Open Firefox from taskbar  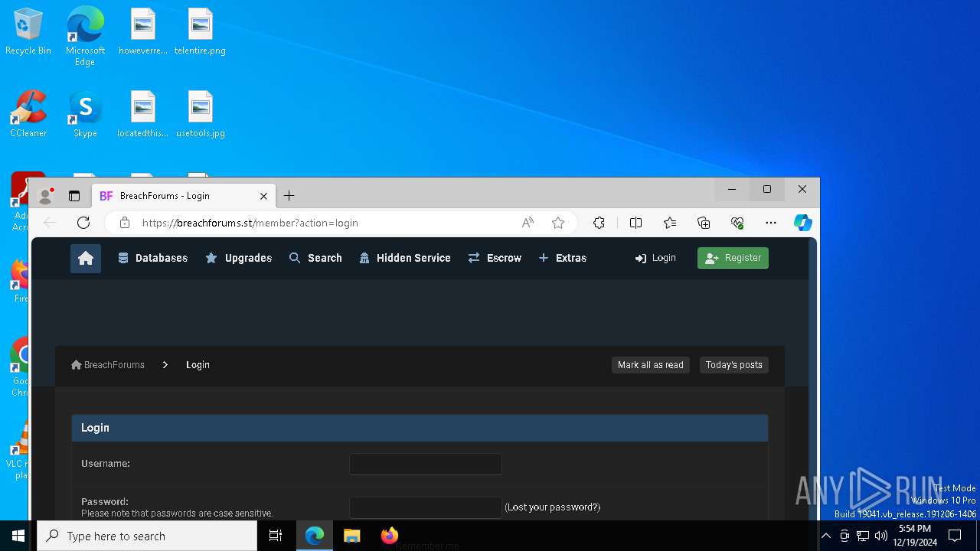(x=389, y=536)
